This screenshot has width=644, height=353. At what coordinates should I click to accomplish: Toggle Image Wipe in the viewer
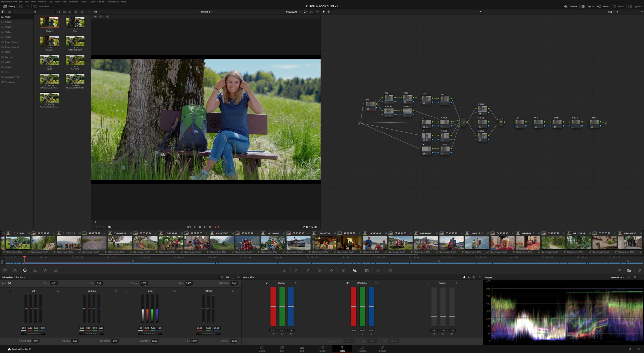coord(95,17)
